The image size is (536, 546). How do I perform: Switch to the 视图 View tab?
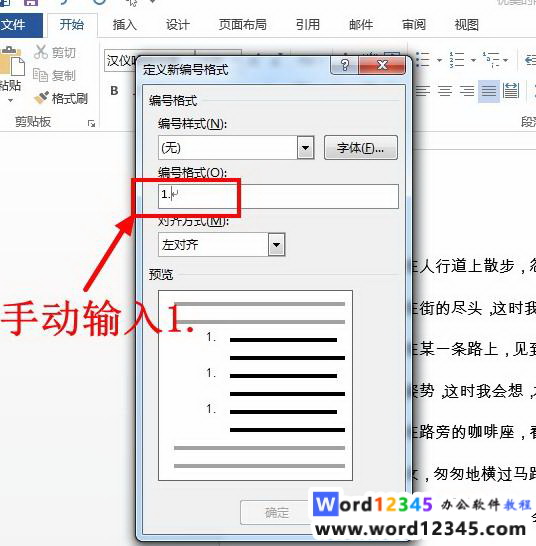pyautogui.click(x=466, y=25)
